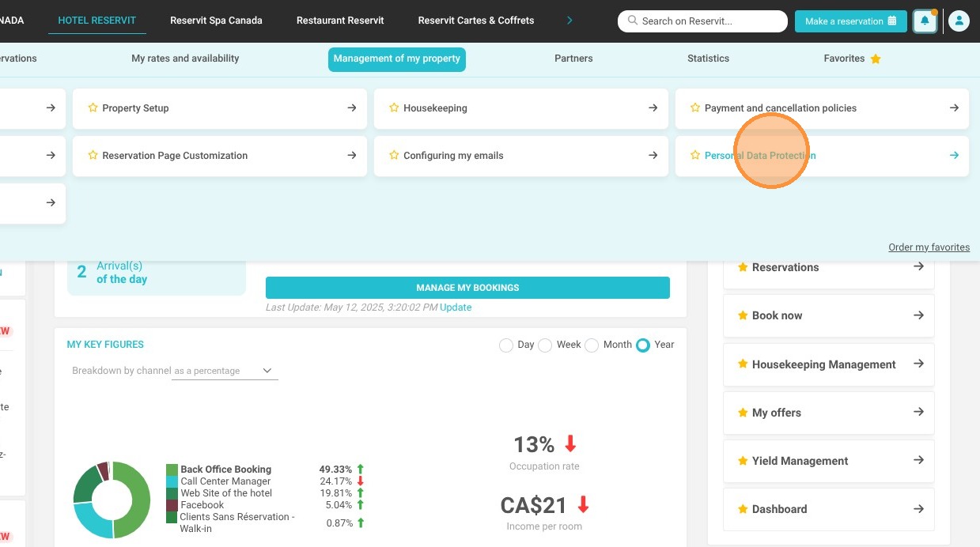Viewport: 980px width, 547px height.
Task: Select the Week radio button
Action: (545, 345)
